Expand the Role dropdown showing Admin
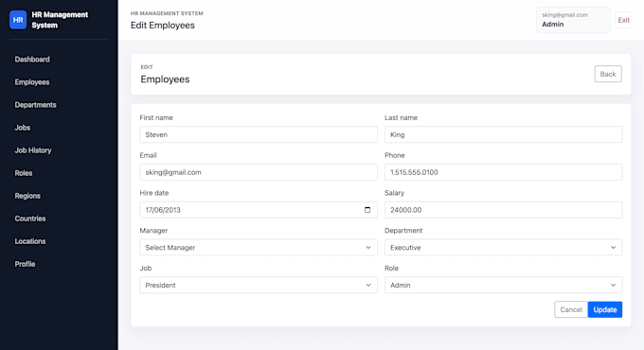Viewport: 644px width, 350px height. click(x=503, y=285)
